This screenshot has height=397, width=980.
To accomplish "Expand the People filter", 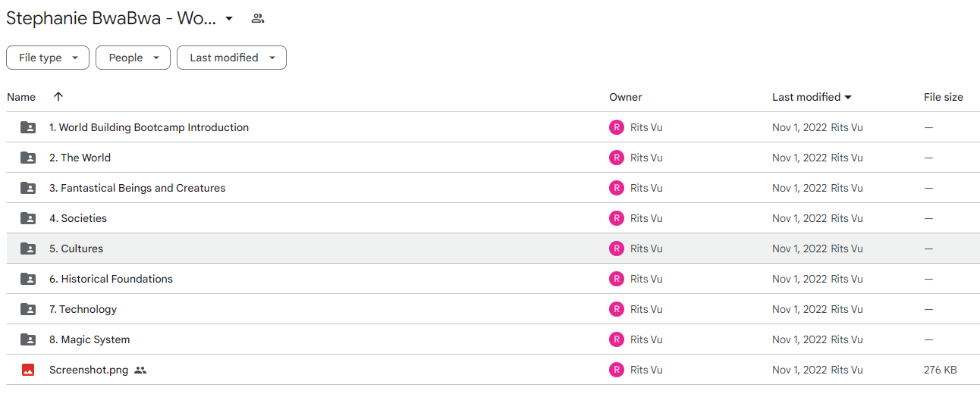I will tap(133, 58).
